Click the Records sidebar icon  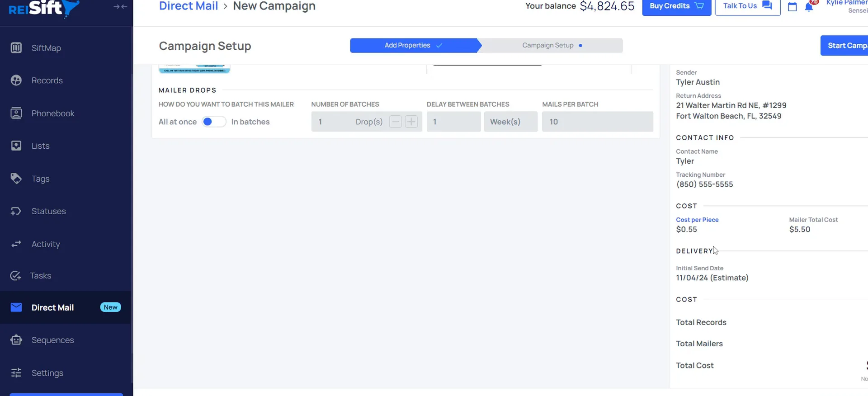[16, 80]
